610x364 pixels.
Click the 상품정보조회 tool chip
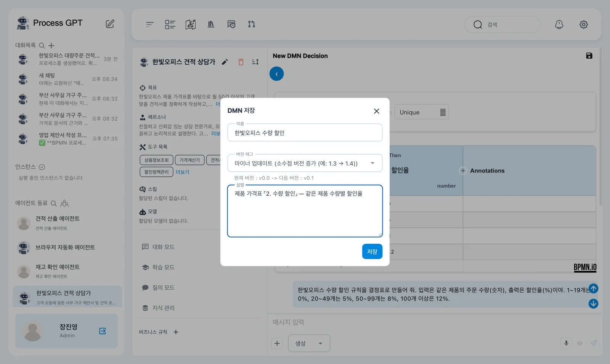point(156,160)
